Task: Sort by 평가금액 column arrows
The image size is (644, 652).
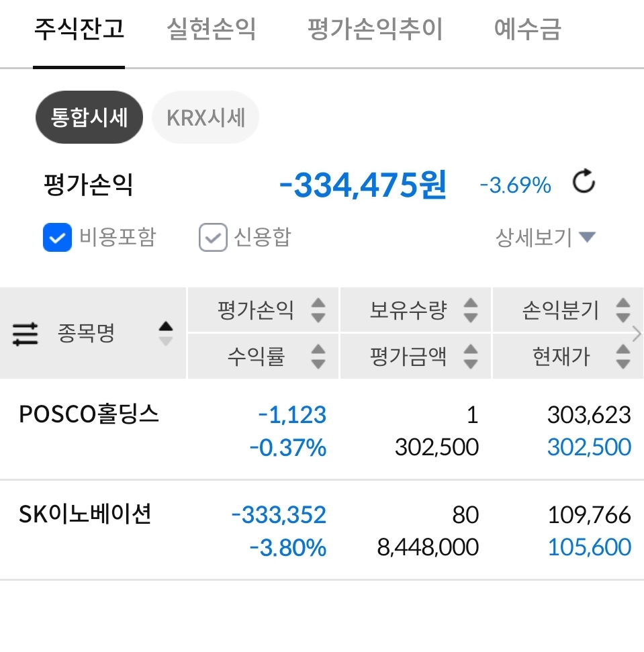Action: click(x=470, y=357)
